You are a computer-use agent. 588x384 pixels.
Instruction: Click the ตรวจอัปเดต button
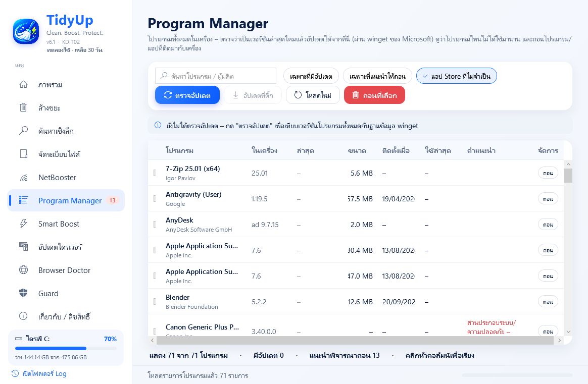tap(187, 95)
